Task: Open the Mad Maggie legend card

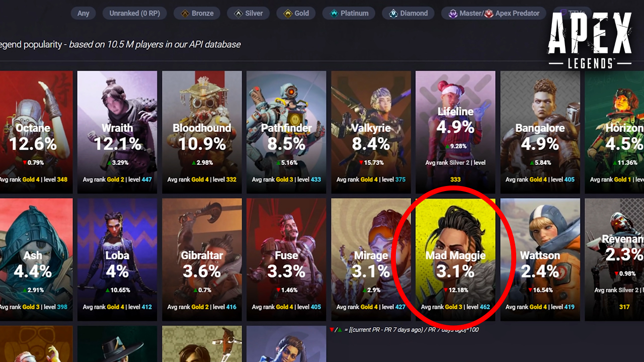Action: [455, 259]
